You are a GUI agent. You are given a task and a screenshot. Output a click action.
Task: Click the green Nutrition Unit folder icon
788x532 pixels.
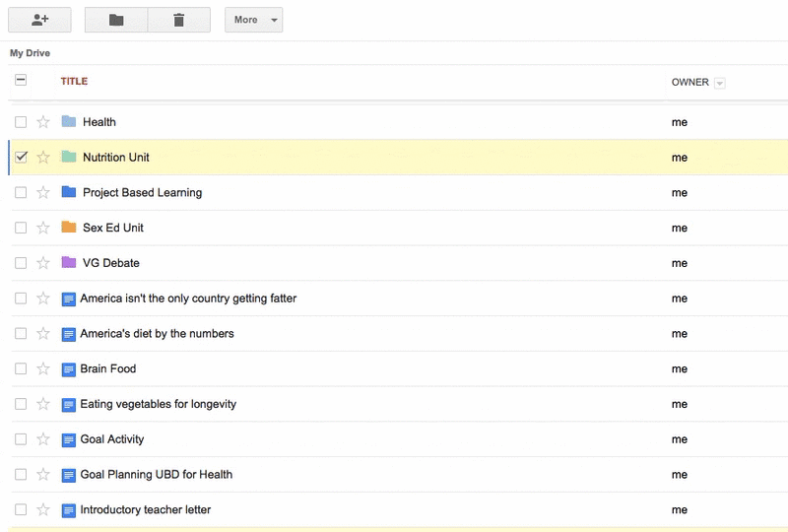69,157
